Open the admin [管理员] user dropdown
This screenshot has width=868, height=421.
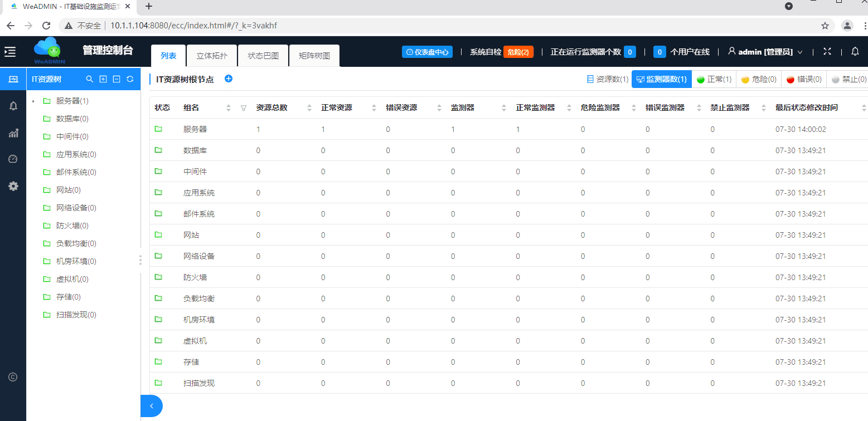point(765,52)
